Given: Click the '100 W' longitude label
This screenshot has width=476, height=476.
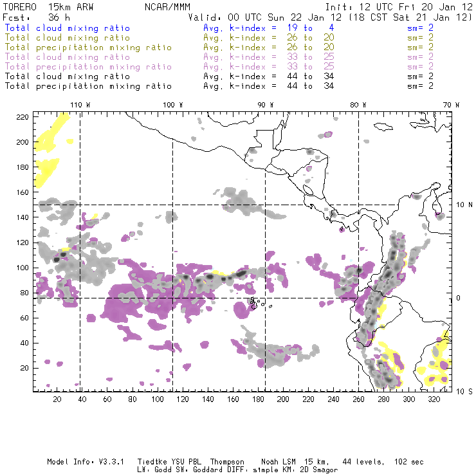Looking at the screenshot, I should [x=173, y=105].
